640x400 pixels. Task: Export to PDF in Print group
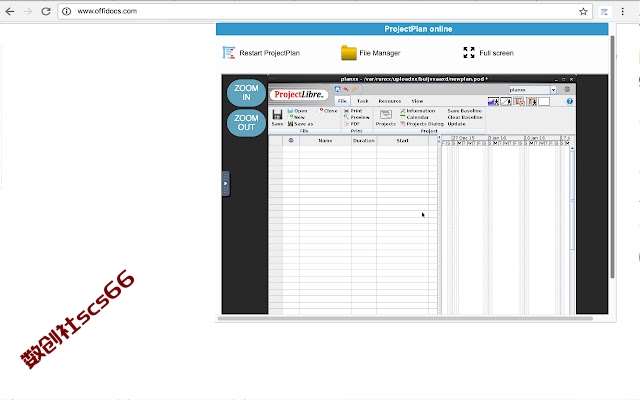click(352, 124)
